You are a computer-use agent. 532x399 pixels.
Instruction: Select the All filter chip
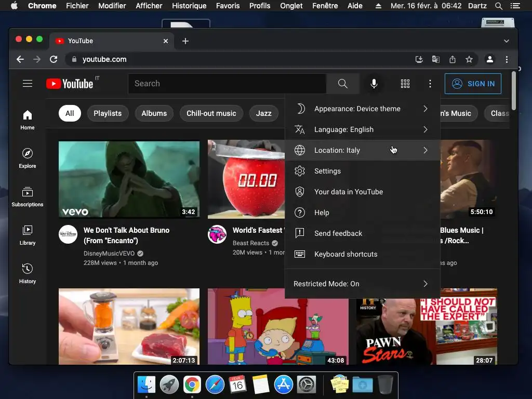click(70, 113)
